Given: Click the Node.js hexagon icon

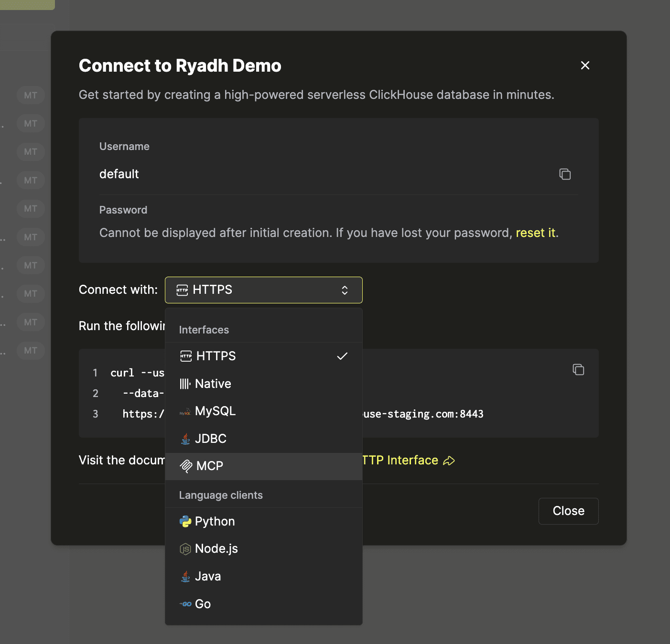Looking at the screenshot, I should 185,549.
